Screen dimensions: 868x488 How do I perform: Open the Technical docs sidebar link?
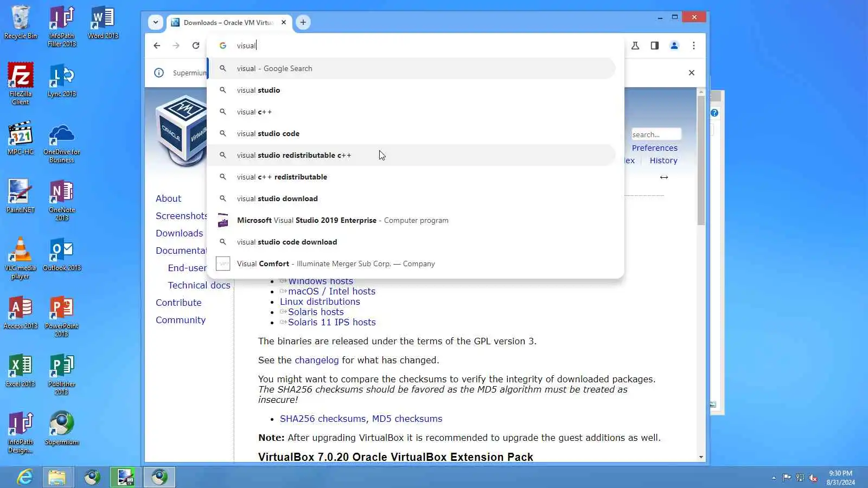coord(199,285)
